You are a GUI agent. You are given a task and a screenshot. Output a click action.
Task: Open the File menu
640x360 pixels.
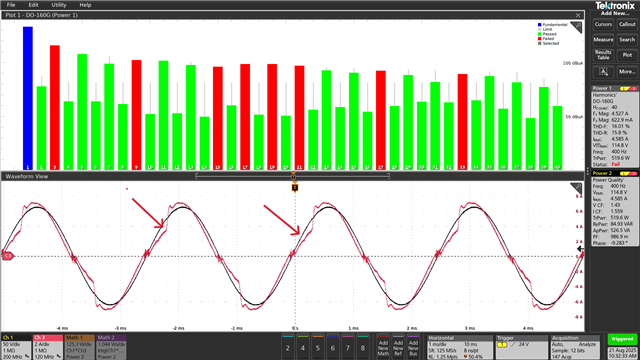point(11,5)
